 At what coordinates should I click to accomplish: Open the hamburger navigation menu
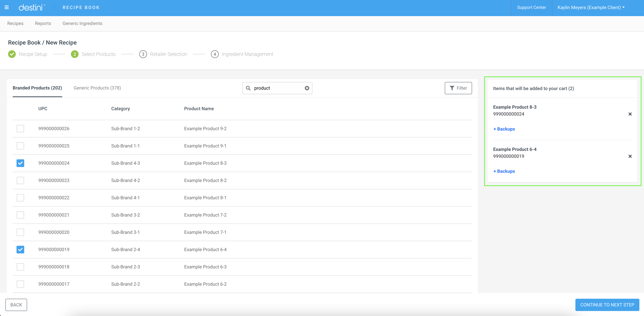tap(7, 7)
